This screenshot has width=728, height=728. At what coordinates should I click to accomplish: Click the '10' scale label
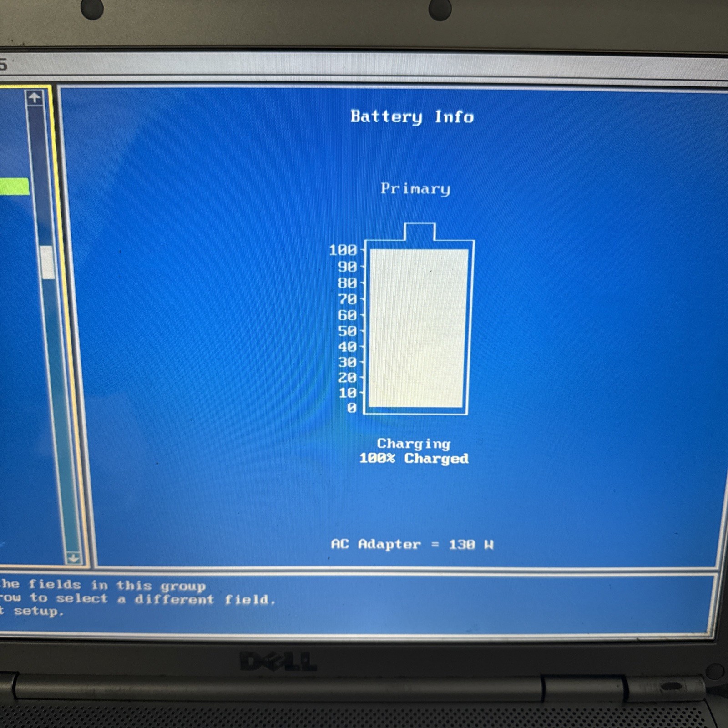[x=348, y=393]
